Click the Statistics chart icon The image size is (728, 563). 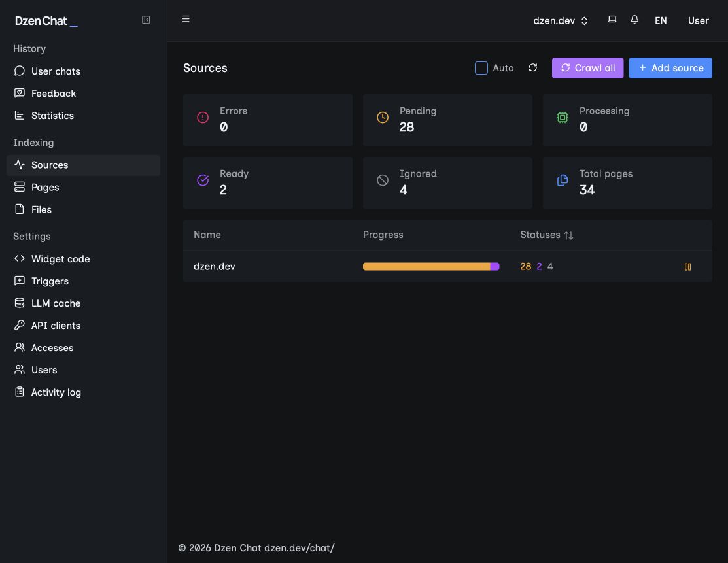pos(20,116)
